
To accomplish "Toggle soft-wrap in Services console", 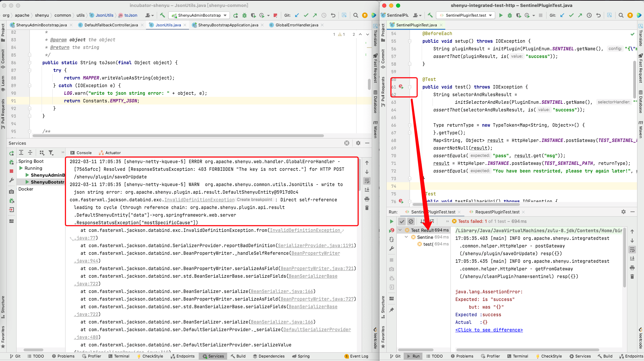I will (367, 181).
